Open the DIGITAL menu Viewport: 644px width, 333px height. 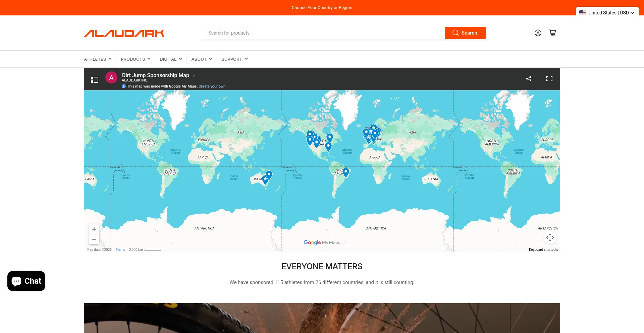tap(171, 59)
